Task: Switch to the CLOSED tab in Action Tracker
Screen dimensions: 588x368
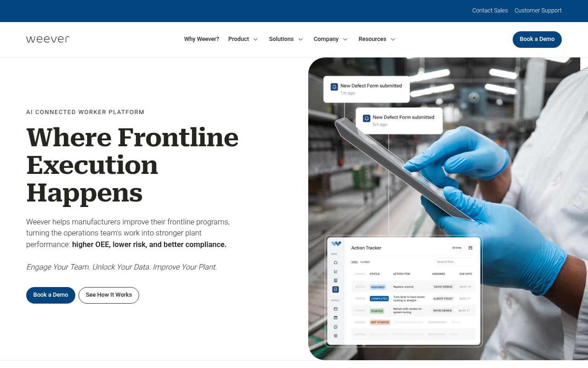Action: [365, 262]
